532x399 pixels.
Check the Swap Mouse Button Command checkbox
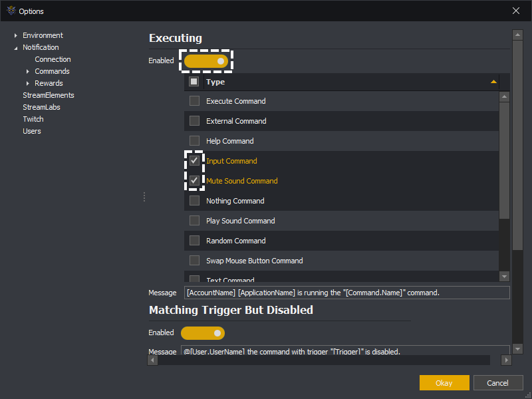coord(194,261)
